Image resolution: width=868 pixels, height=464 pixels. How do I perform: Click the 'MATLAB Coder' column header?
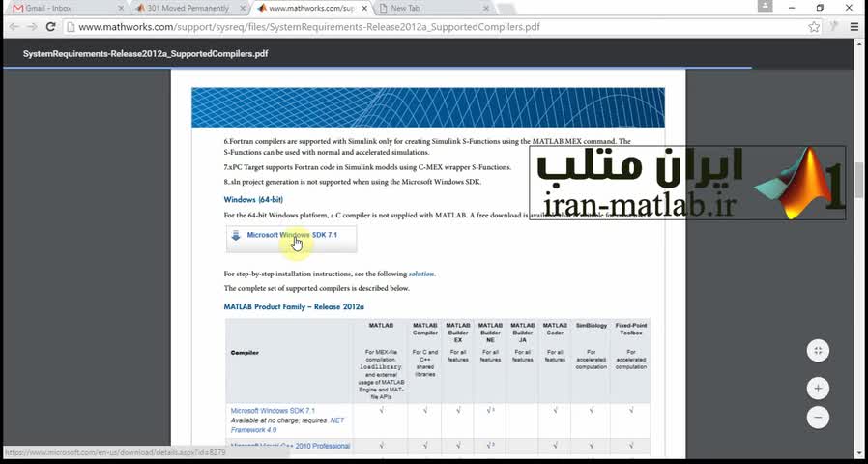[x=555, y=329]
